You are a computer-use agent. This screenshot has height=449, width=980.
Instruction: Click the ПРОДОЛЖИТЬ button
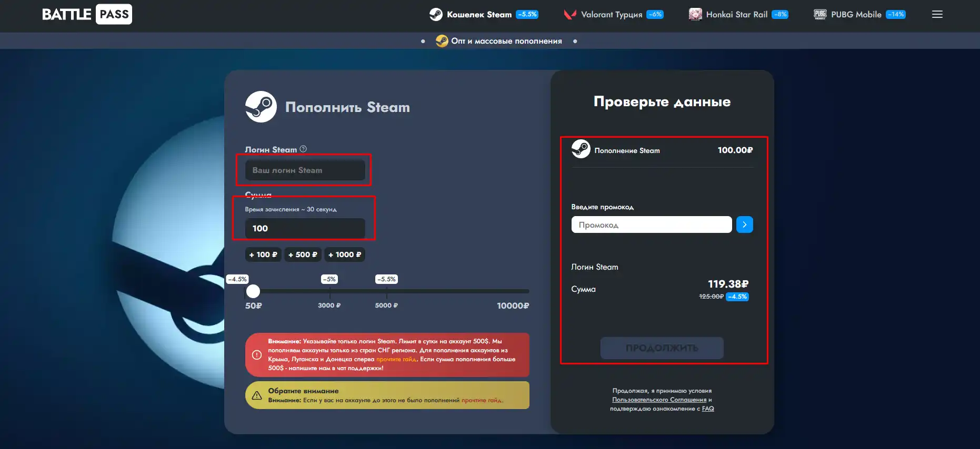662,348
